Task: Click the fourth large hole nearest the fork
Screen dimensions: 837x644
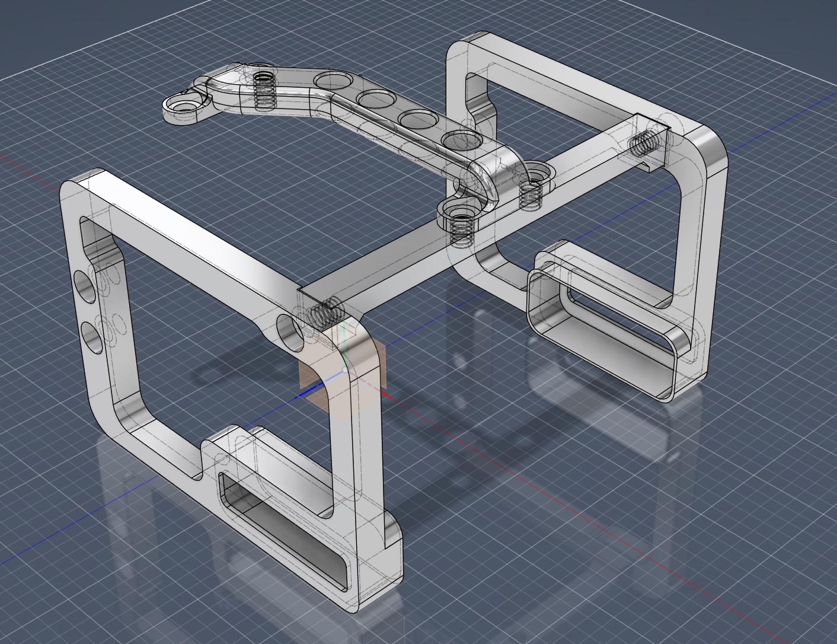Action: 459,141
